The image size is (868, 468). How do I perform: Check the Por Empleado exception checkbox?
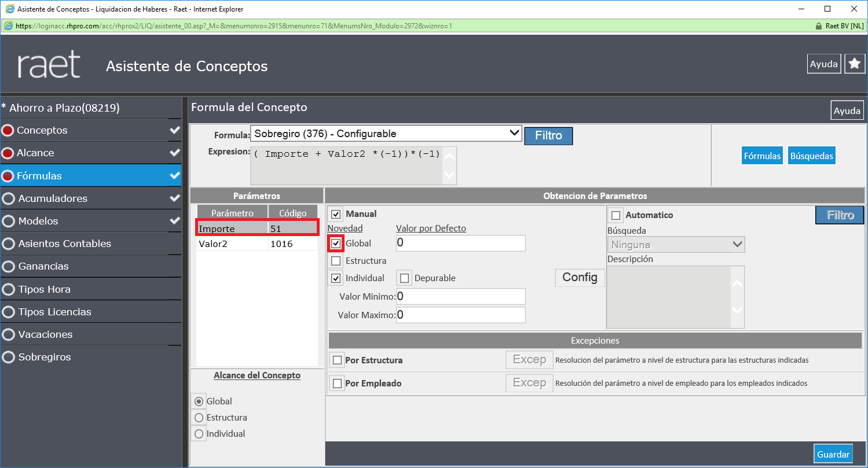[x=337, y=384]
